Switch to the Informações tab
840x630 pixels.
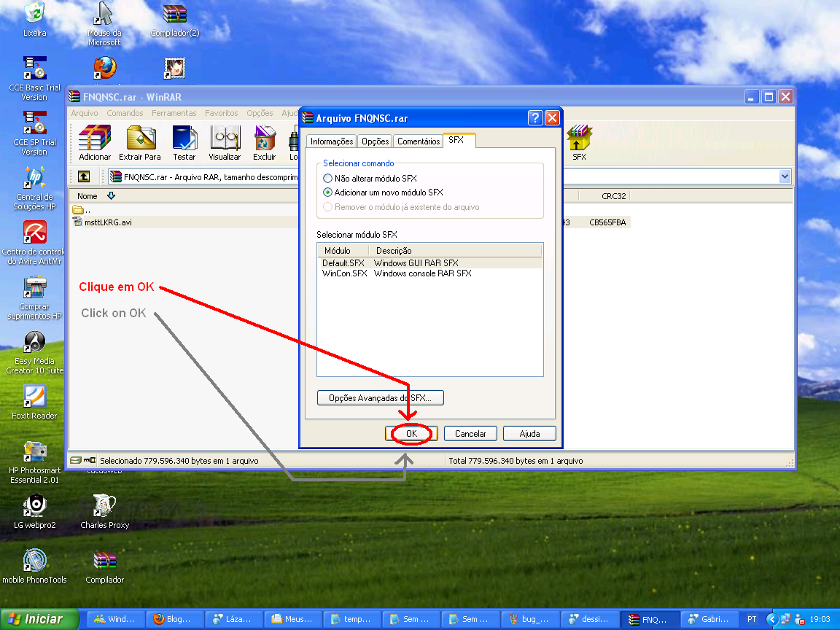[x=332, y=141]
